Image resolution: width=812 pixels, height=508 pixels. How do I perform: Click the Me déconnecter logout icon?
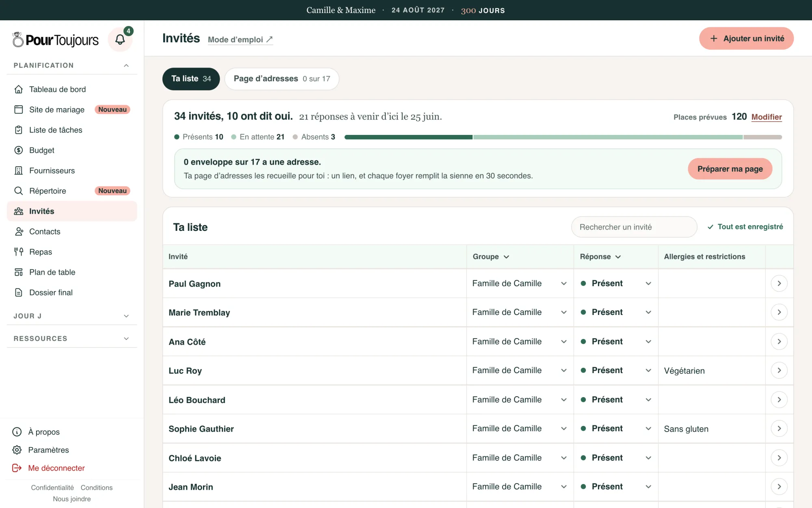(x=17, y=468)
